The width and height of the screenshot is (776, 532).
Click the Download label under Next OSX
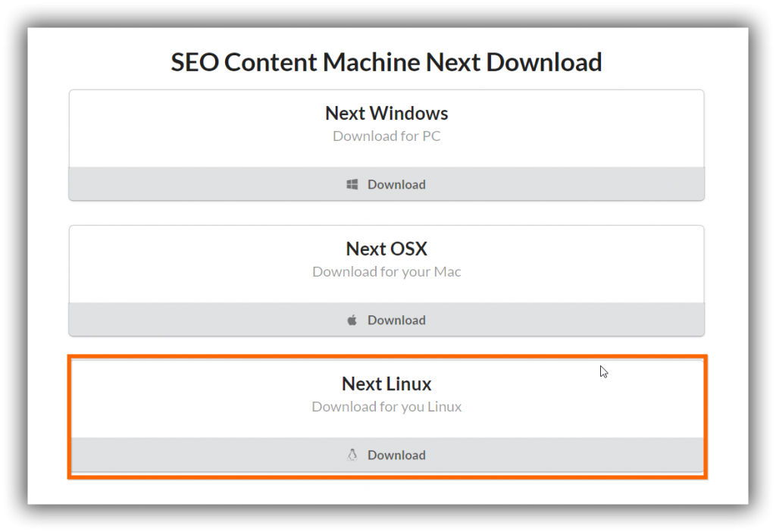tap(396, 321)
